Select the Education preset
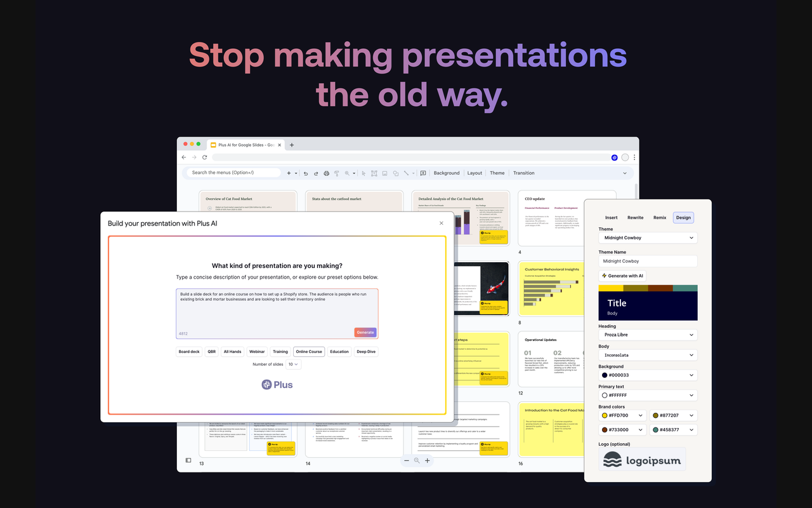This screenshot has width=812, height=508. 339,351
